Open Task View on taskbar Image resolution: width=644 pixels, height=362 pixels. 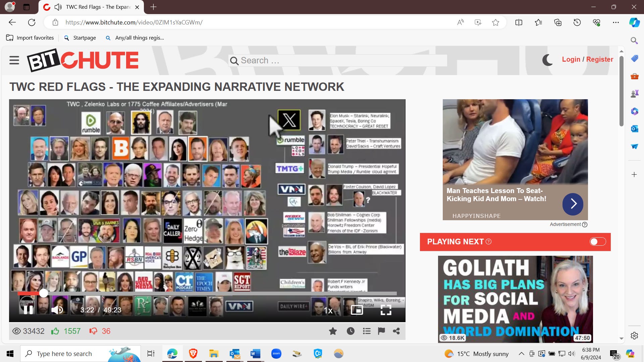pyautogui.click(x=151, y=354)
